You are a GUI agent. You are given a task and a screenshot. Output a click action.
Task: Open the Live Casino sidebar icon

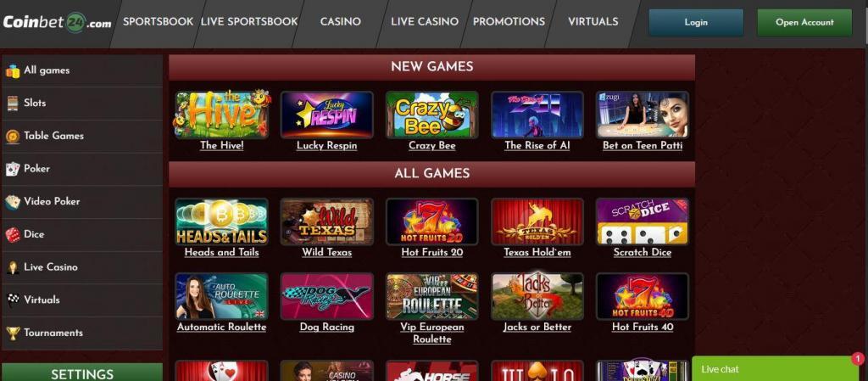tap(13, 267)
